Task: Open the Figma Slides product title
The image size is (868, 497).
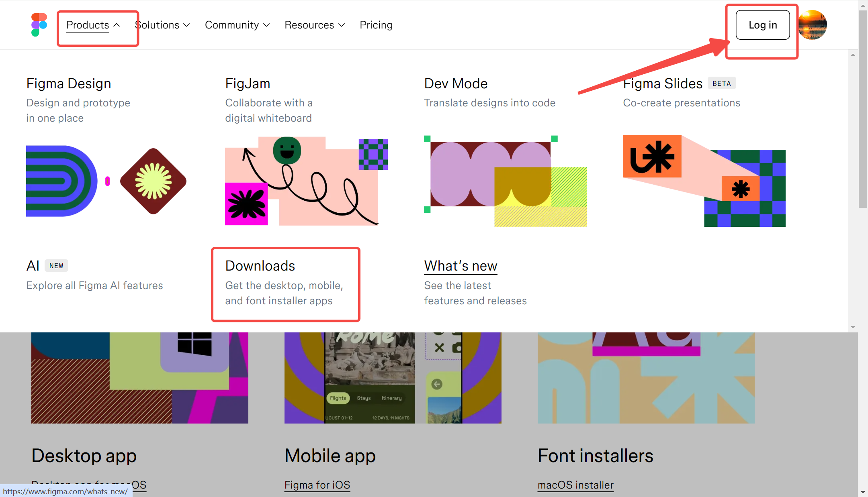Action: tap(663, 84)
